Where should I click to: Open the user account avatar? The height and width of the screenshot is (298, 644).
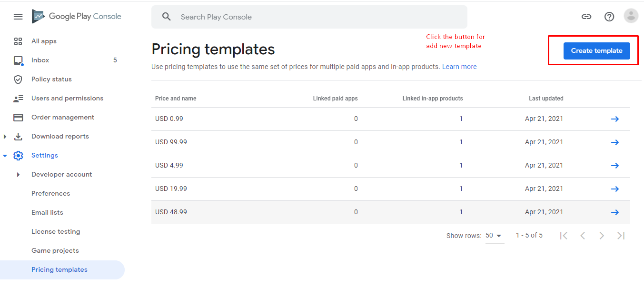tap(631, 16)
